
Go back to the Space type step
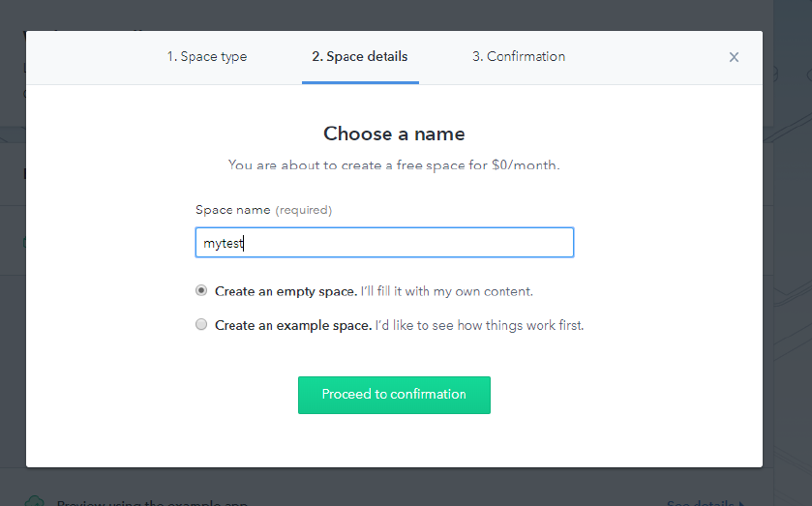tap(206, 57)
